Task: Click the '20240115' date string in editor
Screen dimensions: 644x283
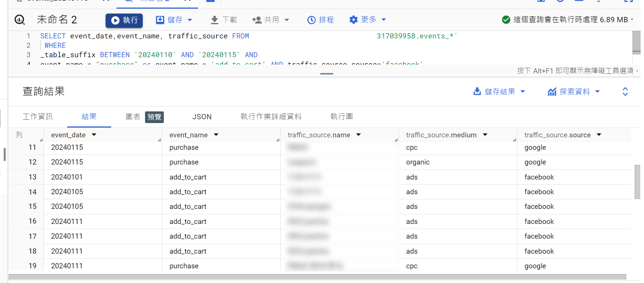Action: 219,55
